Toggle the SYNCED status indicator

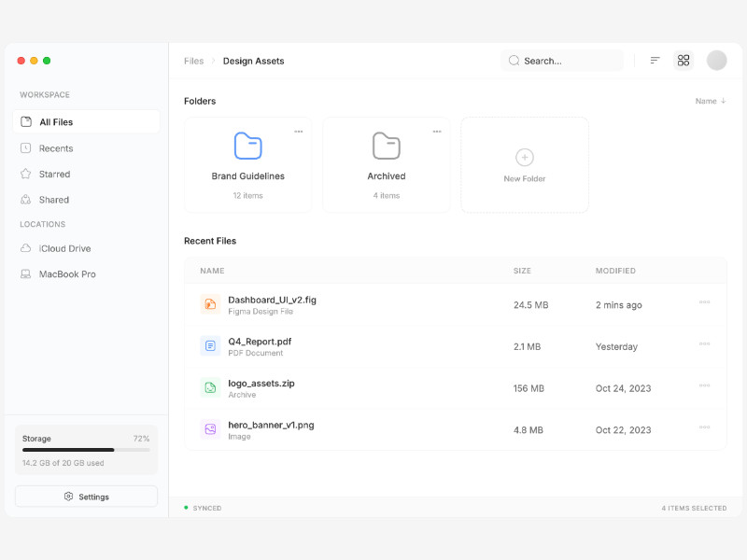[x=202, y=508]
